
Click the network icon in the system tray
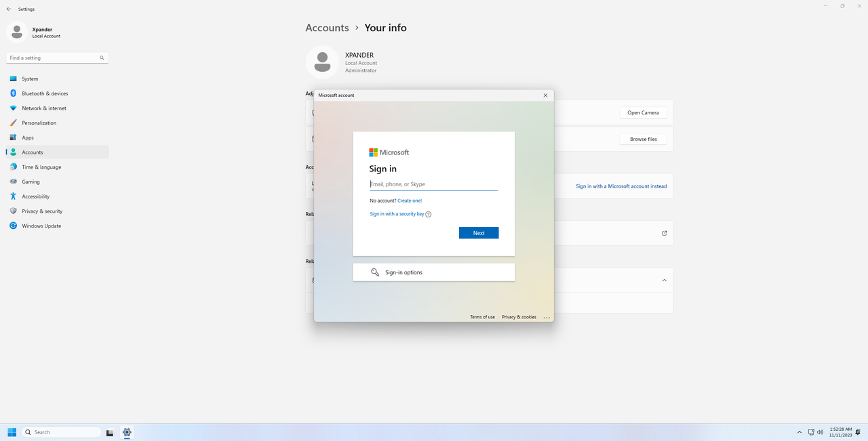[810, 432]
